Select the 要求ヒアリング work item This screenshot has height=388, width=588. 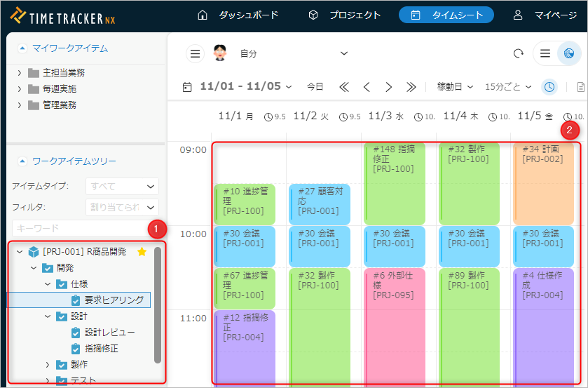point(114,300)
